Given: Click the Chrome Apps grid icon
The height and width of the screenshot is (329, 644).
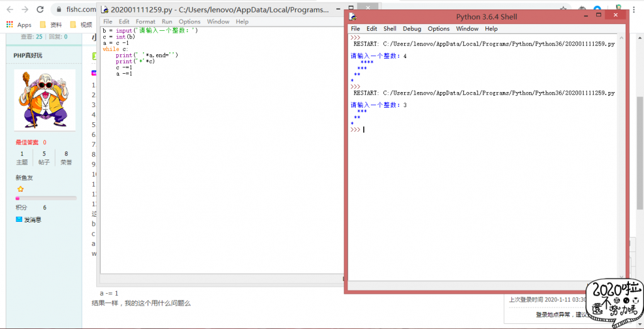Looking at the screenshot, I should tap(9, 25).
